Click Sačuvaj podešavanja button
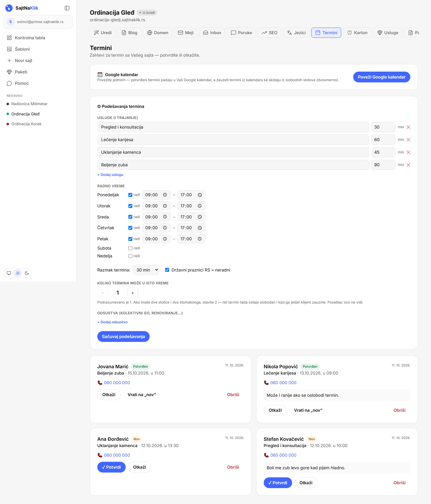This screenshot has height=504, width=431. 123,337
